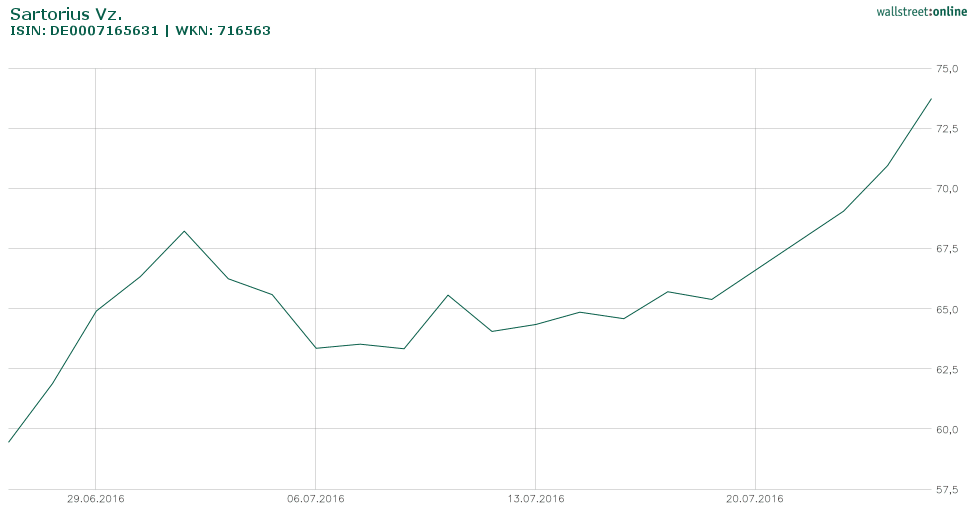The height and width of the screenshot is (510, 976).
Task: Click the price line's leftmost starting point
Action: pos(9,442)
